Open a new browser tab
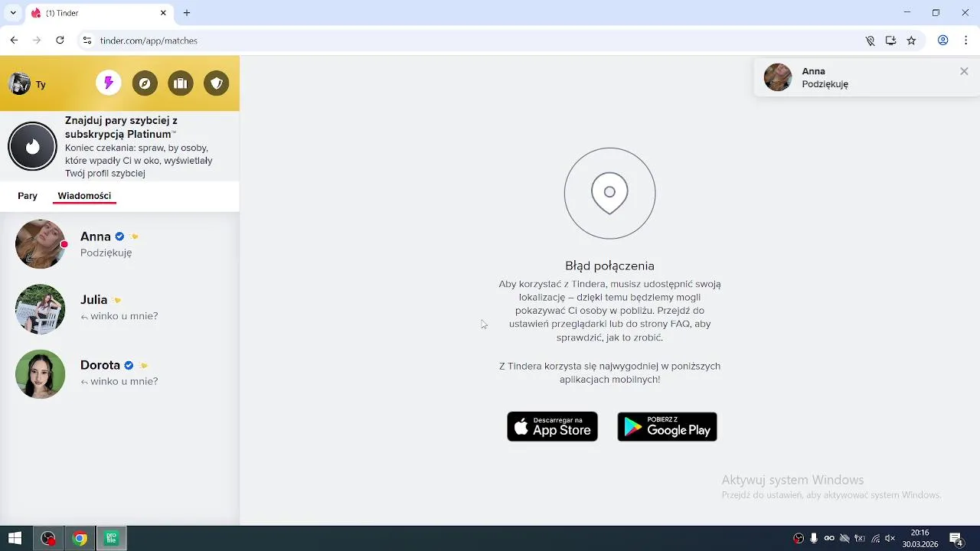Image resolution: width=980 pixels, height=551 pixels. [187, 13]
